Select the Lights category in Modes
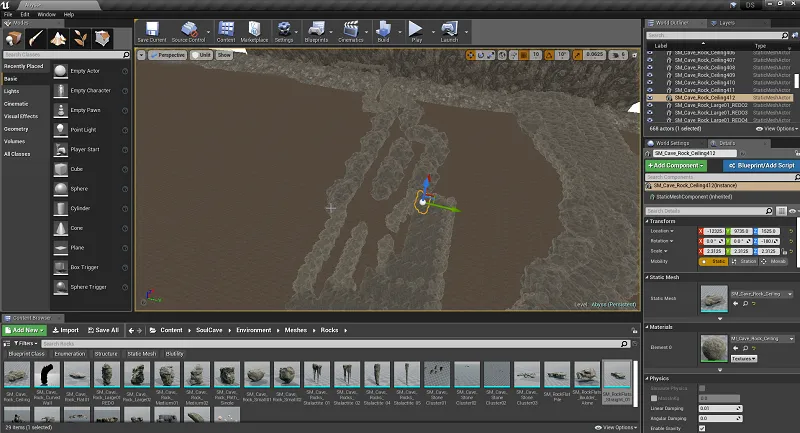800x433 pixels. pos(12,91)
